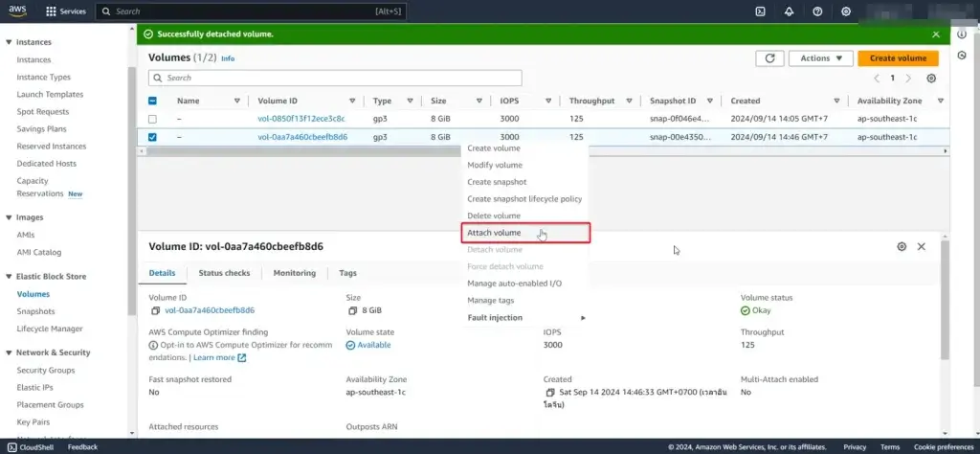Expand the Fault injection submenu

coord(525,318)
